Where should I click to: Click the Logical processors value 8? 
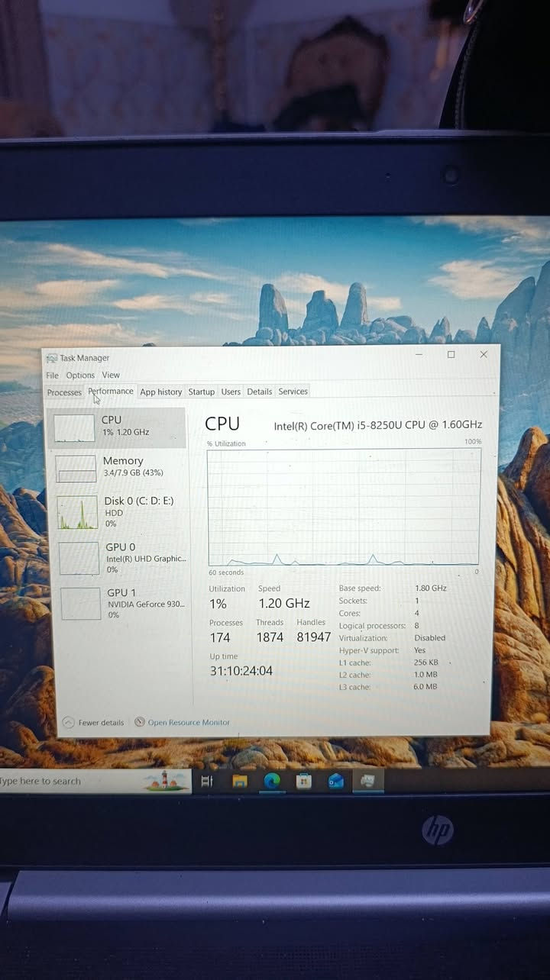[417, 625]
